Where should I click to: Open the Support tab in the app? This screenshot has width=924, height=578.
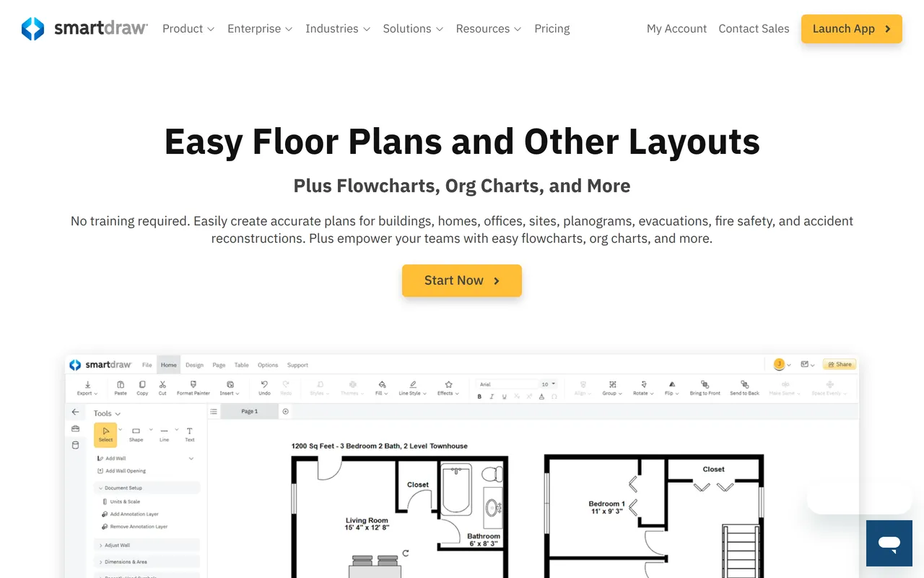click(x=297, y=365)
